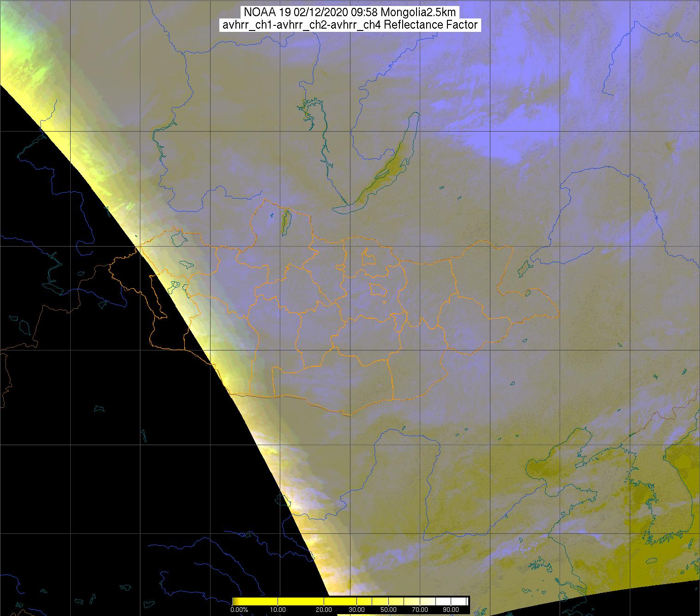700x616 pixels.
Task: Click the '0.00%' colorbar label
Action: tap(239, 610)
